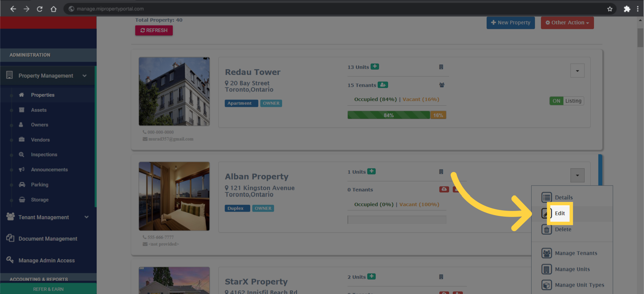Go to the browser home icon
This screenshot has width=644, height=294.
pyautogui.click(x=53, y=9)
